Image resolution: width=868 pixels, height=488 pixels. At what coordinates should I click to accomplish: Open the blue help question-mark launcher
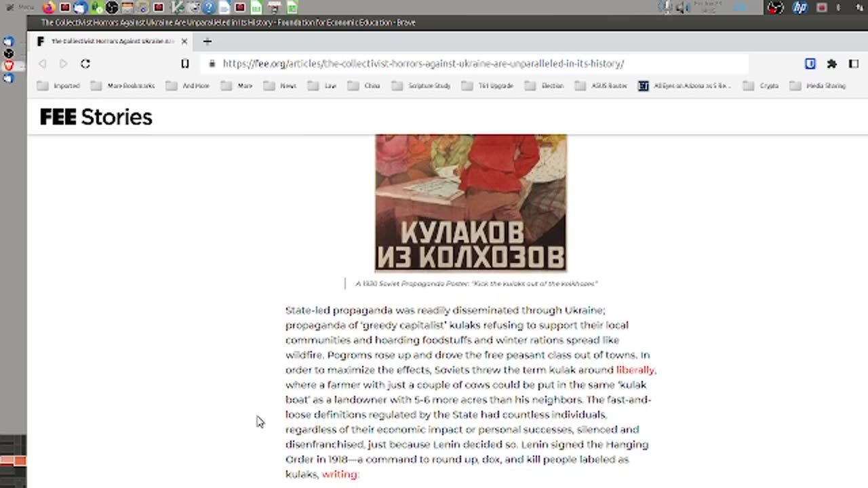[209, 7]
